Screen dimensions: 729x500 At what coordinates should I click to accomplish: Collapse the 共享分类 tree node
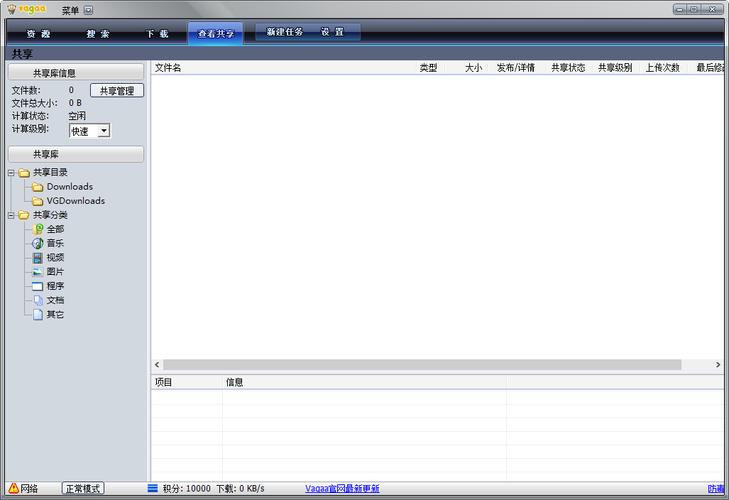[x=11, y=215]
